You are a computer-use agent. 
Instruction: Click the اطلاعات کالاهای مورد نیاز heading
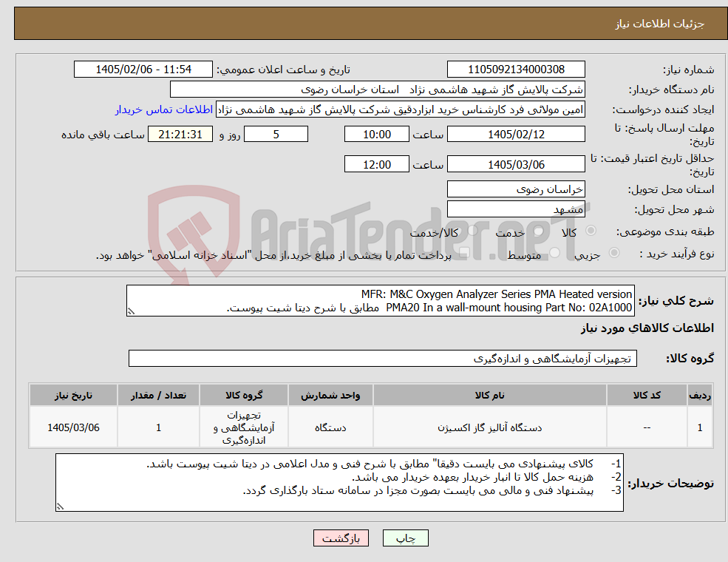(x=647, y=328)
